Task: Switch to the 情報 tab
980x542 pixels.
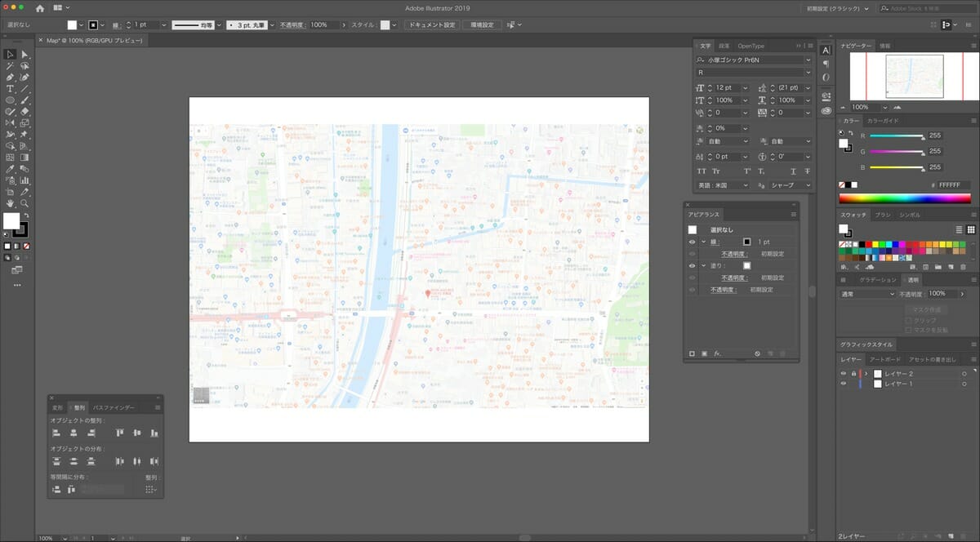Action: pyautogui.click(x=885, y=46)
